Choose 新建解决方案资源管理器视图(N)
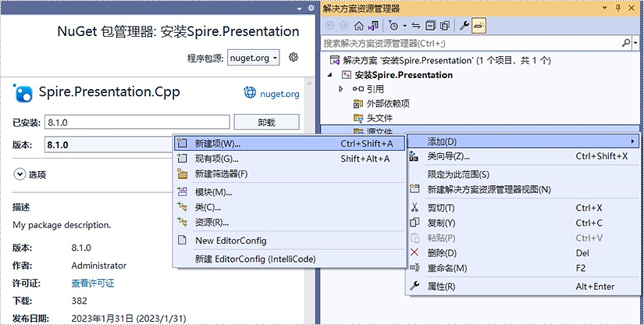644x325 pixels. (x=523, y=189)
